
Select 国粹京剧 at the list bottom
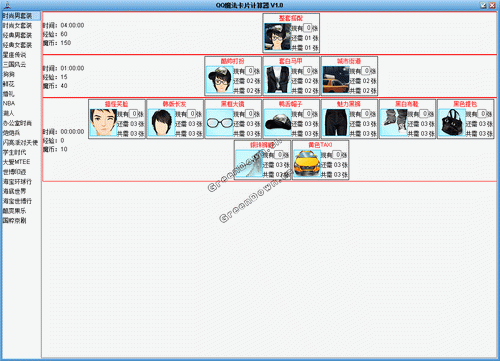tap(14, 221)
